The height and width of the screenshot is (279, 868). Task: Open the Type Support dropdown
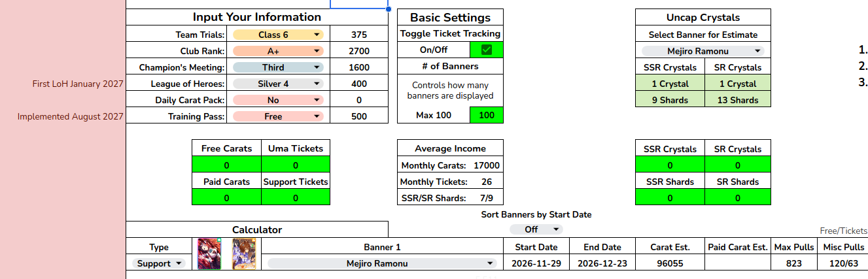point(159,263)
